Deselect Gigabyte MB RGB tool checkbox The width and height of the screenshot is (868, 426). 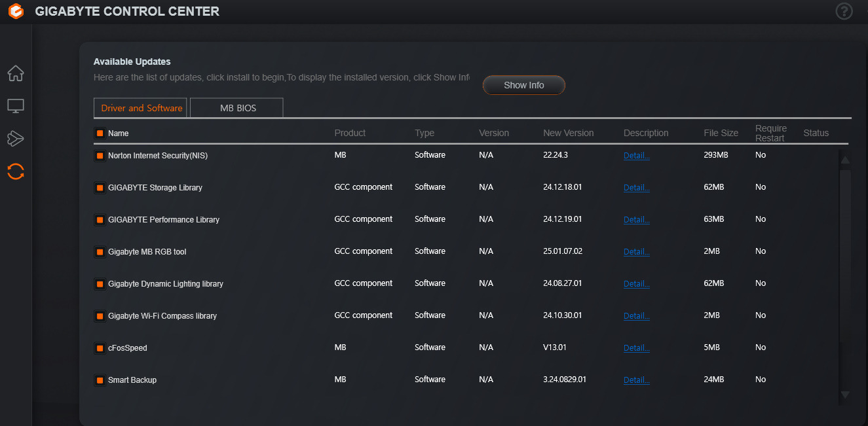coord(100,252)
